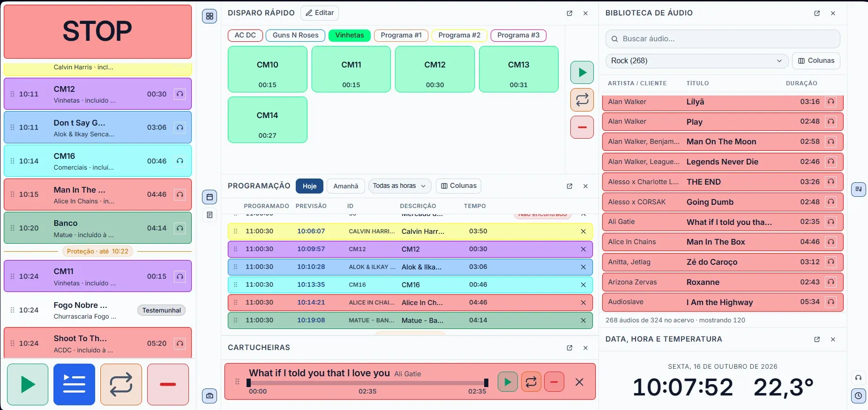The image size is (868, 410).
Task: Click the cartridge end marker handle
Action: pyautogui.click(x=486, y=383)
